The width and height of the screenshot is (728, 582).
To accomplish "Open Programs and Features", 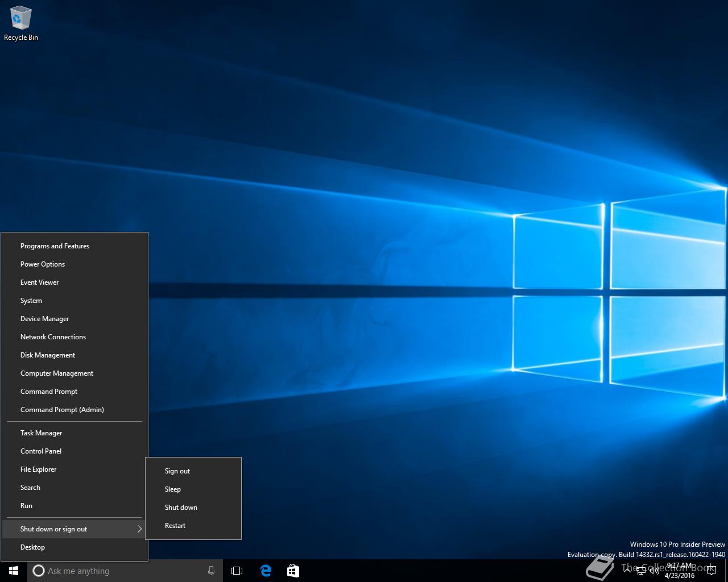I will (75, 246).
